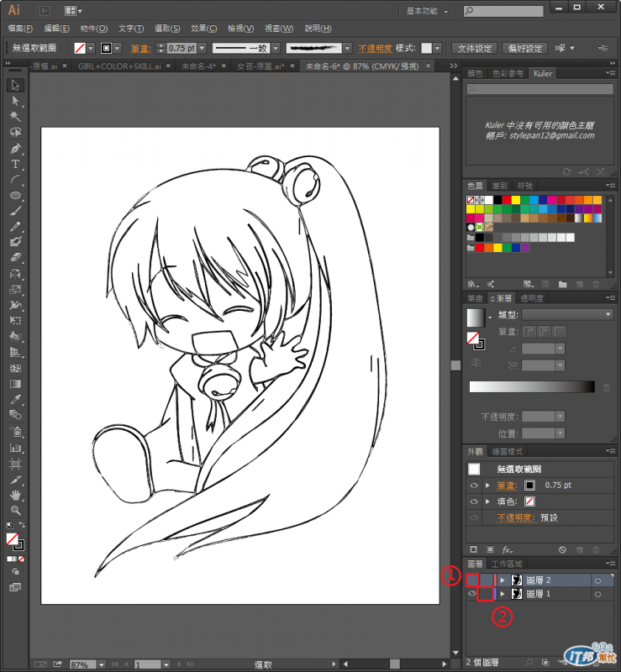Click 偏好設定 button
The width and height of the screenshot is (621, 672).
click(525, 49)
